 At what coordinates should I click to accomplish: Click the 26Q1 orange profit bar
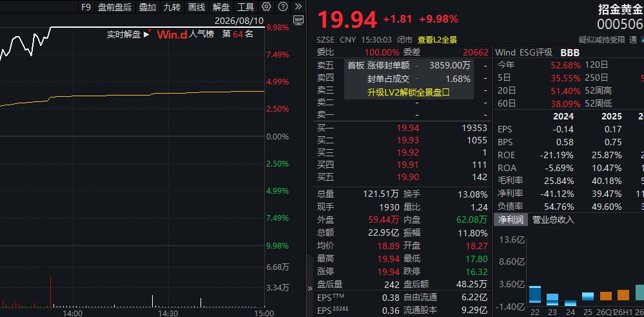point(606,296)
